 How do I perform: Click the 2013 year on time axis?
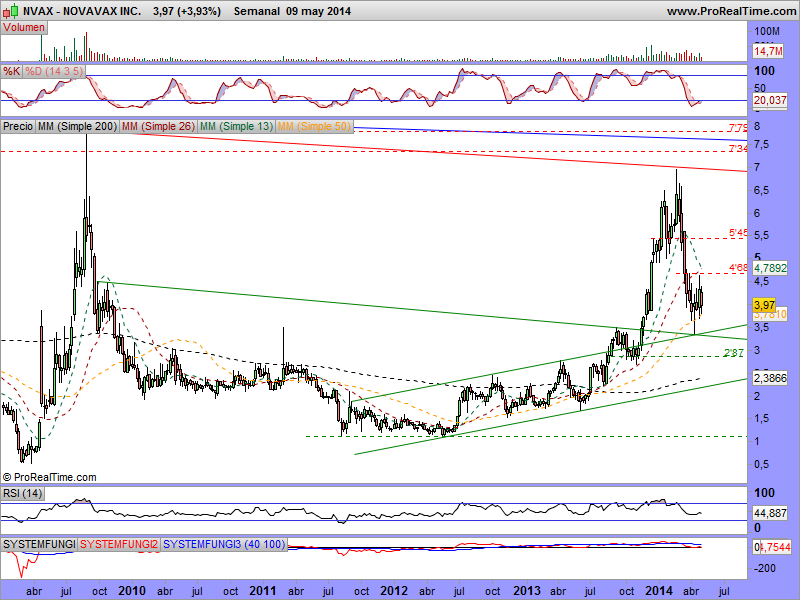[x=527, y=591]
